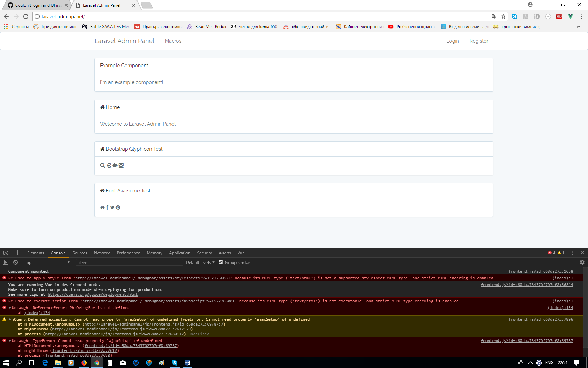Click the vuejs.org deployment guide link
This screenshot has width=588, height=368.
tap(92, 294)
